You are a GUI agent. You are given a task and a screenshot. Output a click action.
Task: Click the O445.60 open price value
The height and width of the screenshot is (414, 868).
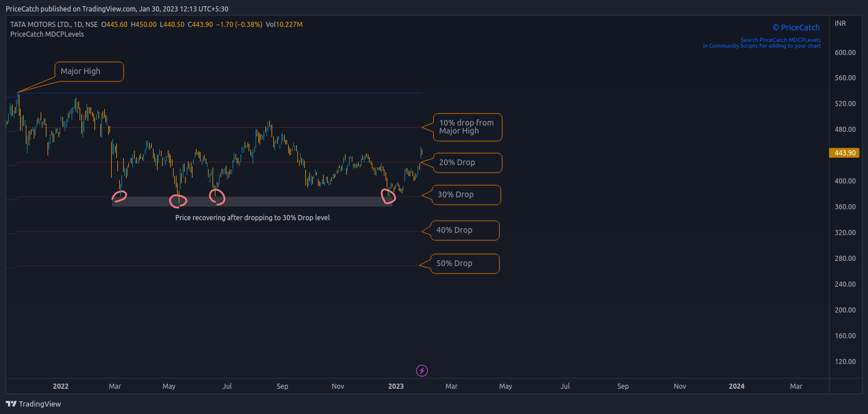click(115, 25)
